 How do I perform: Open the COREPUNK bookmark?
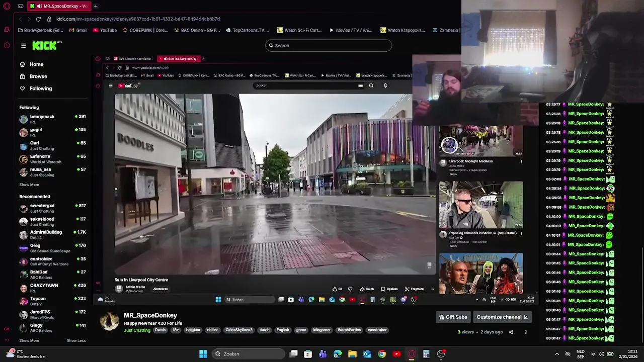pos(145,30)
